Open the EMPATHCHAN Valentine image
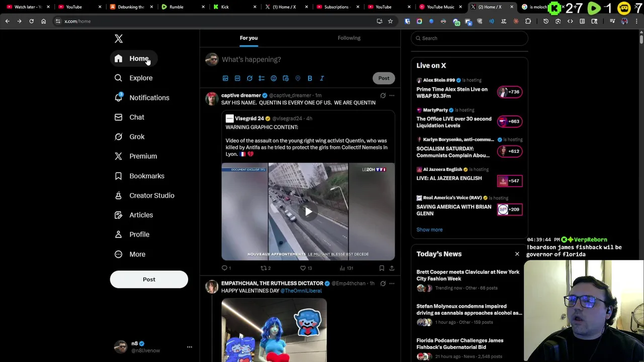The height and width of the screenshot is (362, 644). click(274, 330)
